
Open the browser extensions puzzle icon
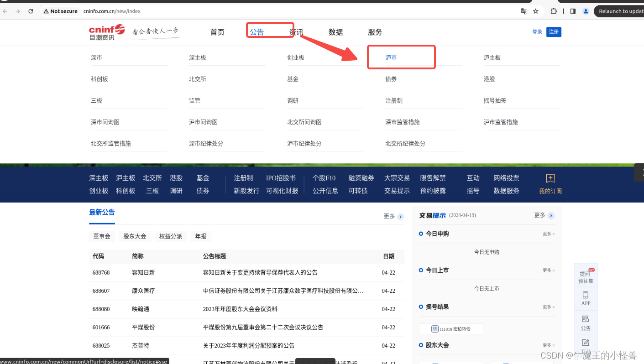pyautogui.click(x=554, y=11)
